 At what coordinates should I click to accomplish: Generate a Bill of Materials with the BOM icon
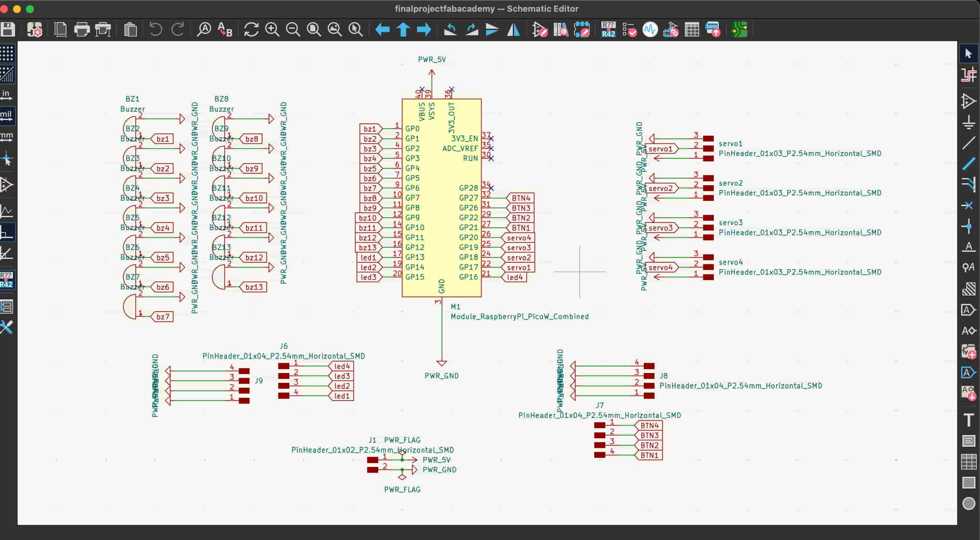point(713,29)
